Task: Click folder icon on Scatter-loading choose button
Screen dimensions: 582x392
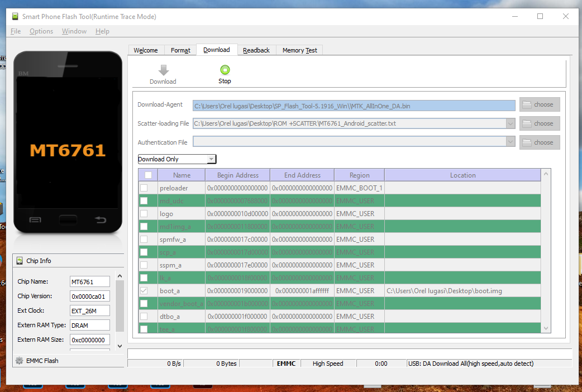Action: [527, 123]
